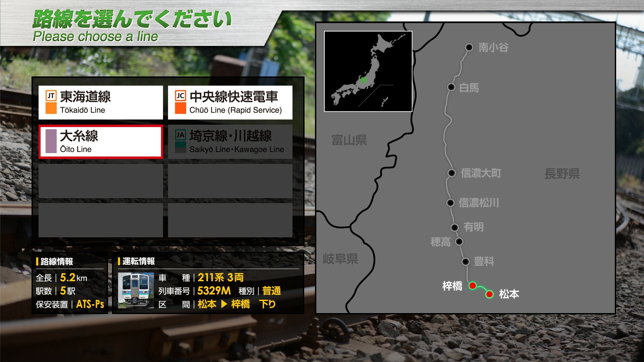Select the Chūō Line Rapid Service option
644x362 pixels.
230,102
